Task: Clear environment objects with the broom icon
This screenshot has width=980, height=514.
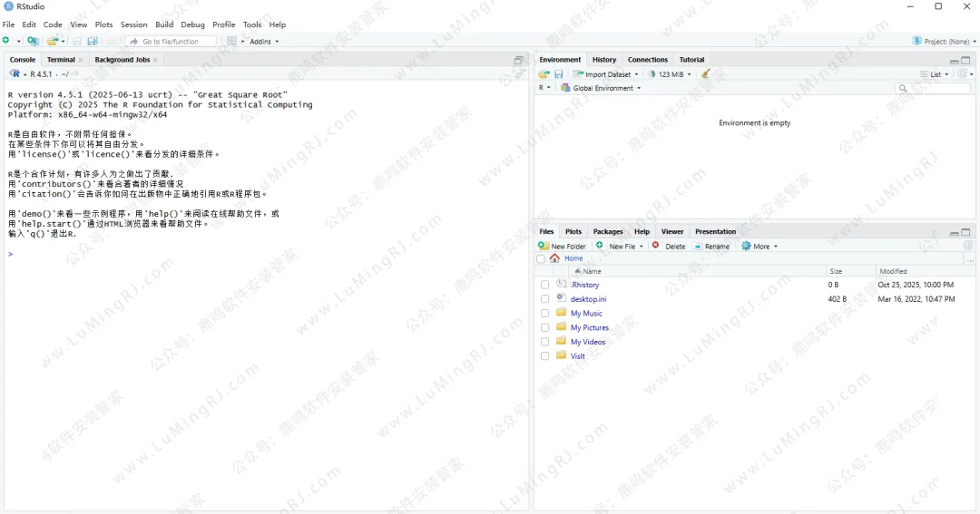Action: point(706,74)
